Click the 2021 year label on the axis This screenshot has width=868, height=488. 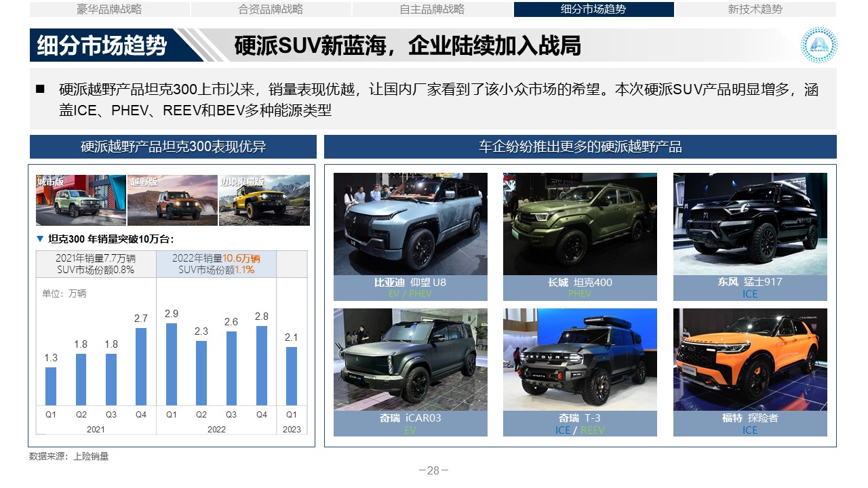tap(96, 429)
